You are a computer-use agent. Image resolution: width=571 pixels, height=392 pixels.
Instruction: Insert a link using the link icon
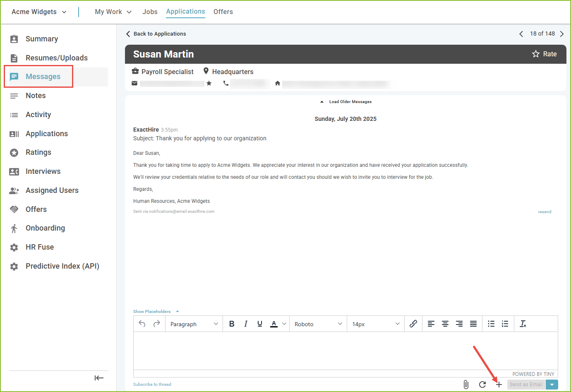[413, 324]
